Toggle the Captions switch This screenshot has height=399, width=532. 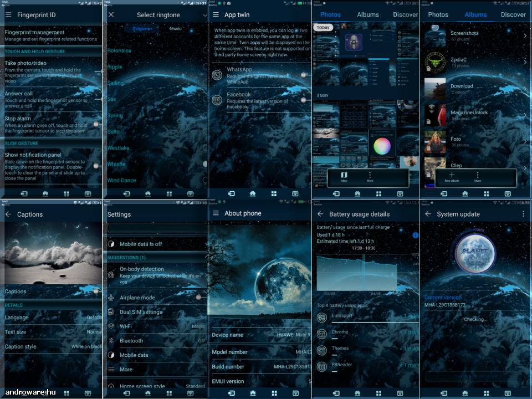click(96, 291)
